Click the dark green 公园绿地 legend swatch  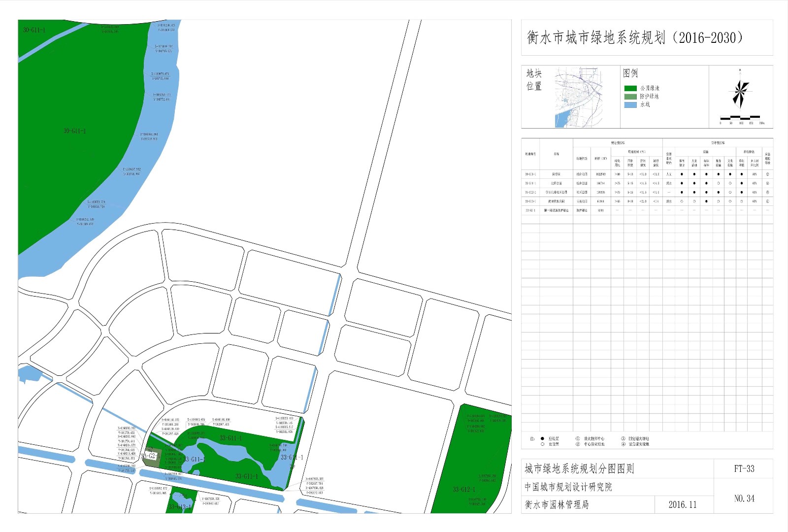pos(630,88)
